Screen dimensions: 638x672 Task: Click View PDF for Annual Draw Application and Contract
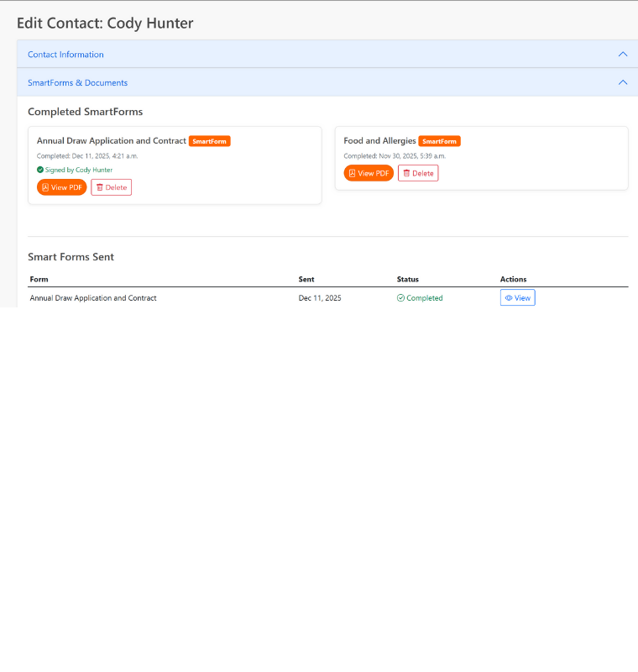tap(61, 186)
